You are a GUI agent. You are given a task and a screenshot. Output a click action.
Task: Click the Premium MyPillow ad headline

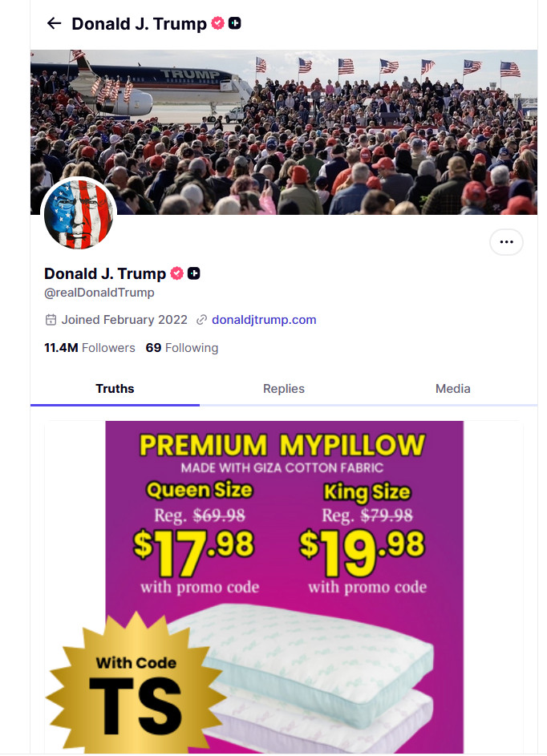click(x=283, y=444)
